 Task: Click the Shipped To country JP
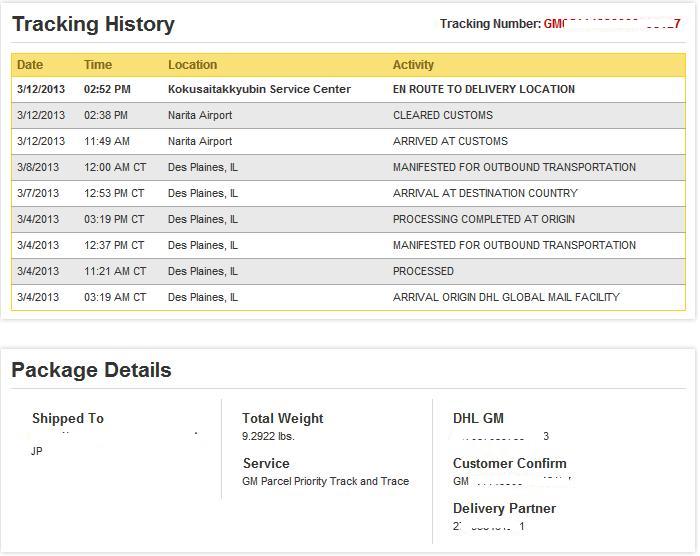37,451
